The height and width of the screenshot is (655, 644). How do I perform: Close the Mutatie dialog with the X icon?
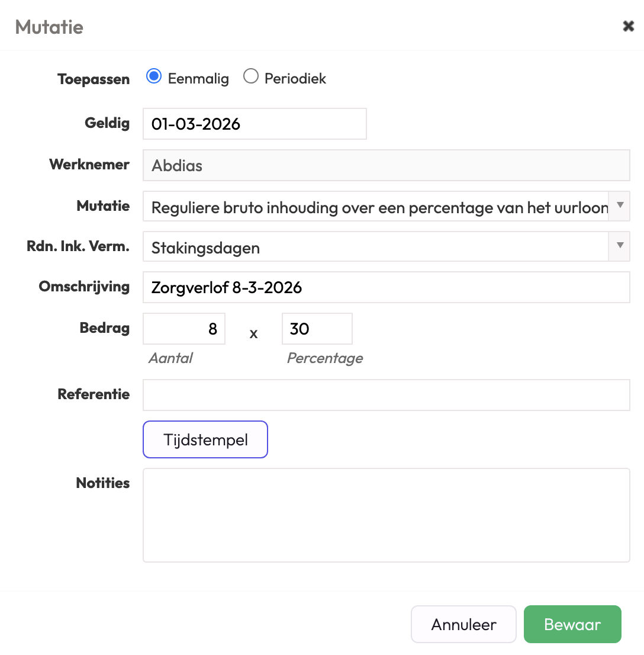point(628,27)
